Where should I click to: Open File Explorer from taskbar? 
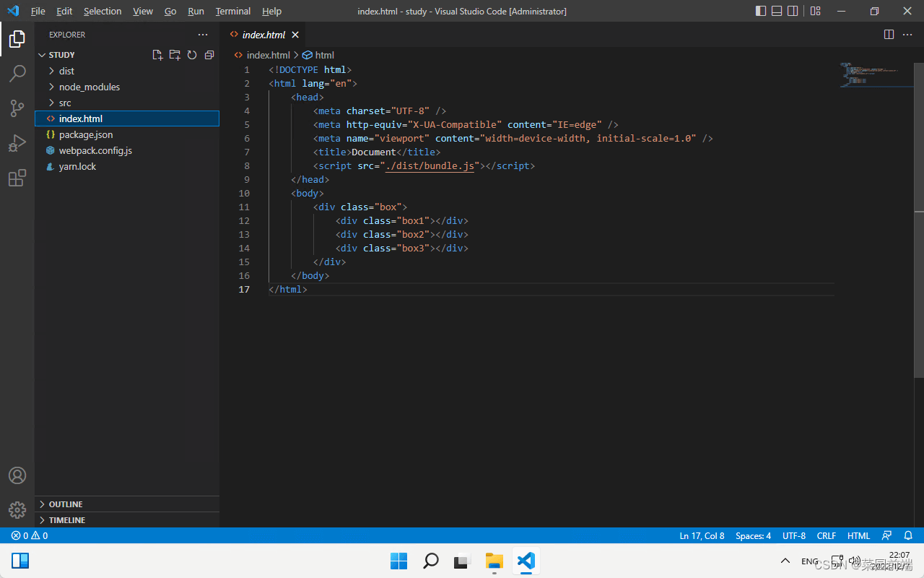coord(494,561)
